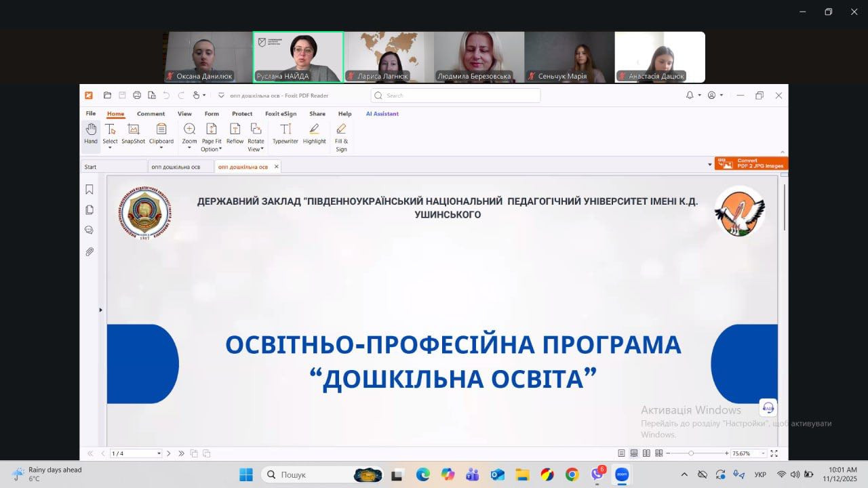Print the document using printer icon
The height and width of the screenshot is (488, 868).
137,96
